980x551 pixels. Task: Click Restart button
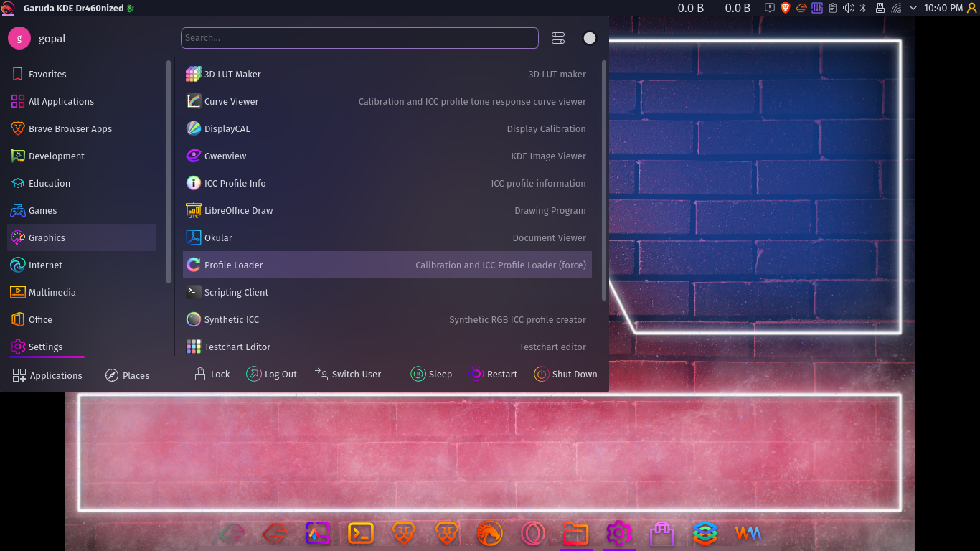[493, 374]
